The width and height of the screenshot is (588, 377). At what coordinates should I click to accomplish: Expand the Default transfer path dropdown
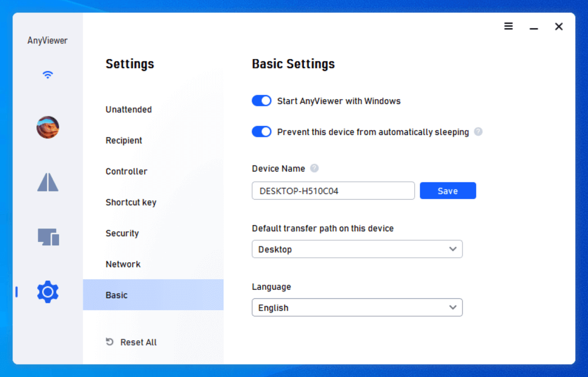[x=357, y=249]
